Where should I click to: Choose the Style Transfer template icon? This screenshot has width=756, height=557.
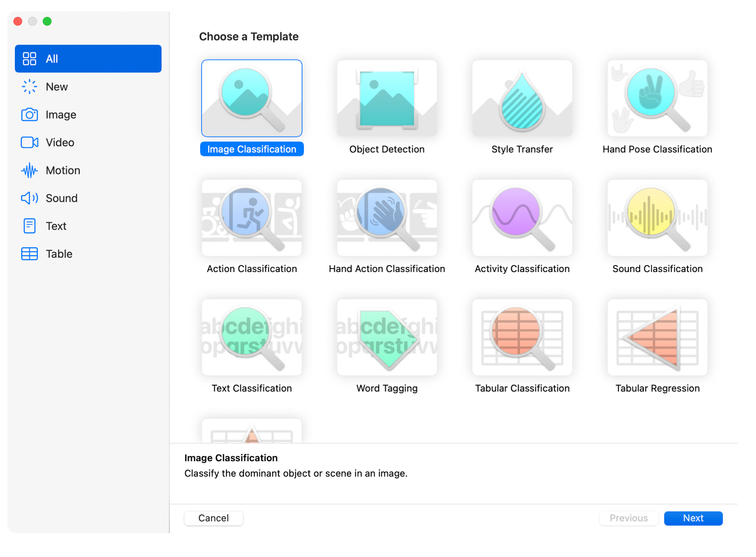pyautogui.click(x=522, y=98)
